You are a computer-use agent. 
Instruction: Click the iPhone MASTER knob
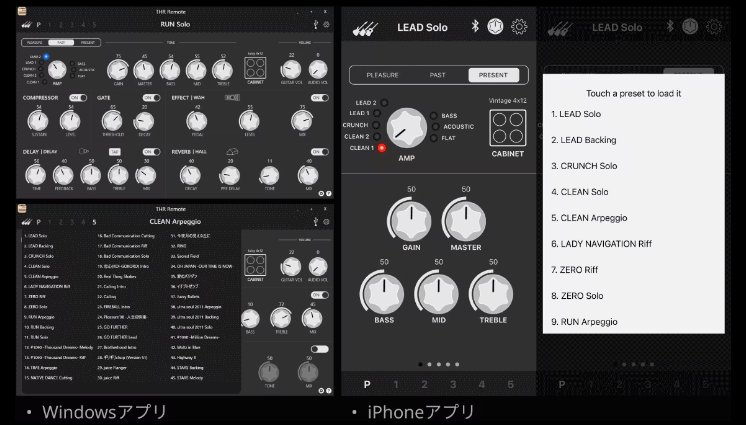tap(466, 221)
